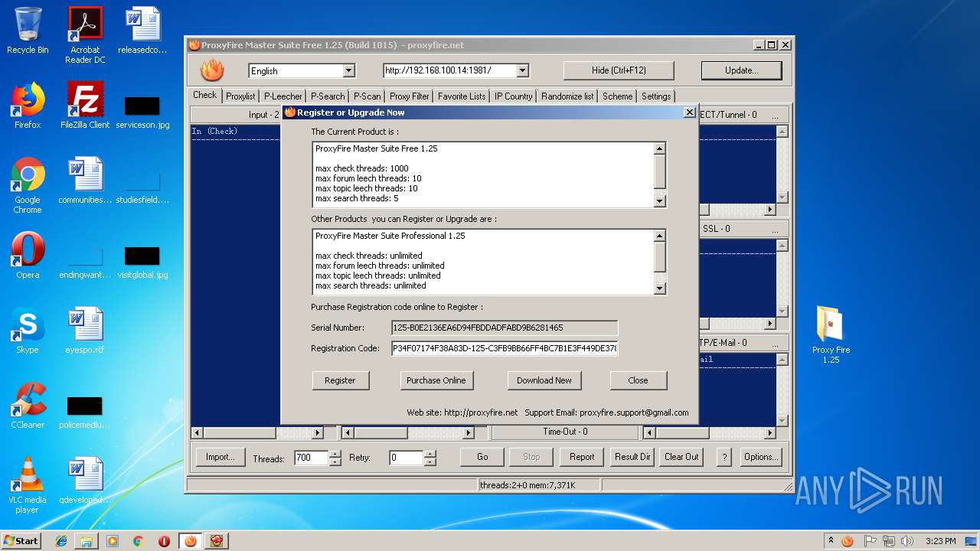Click the Close button in dialog
The image size is (980, 551).
pyautogui.click(x=638, y=380)
